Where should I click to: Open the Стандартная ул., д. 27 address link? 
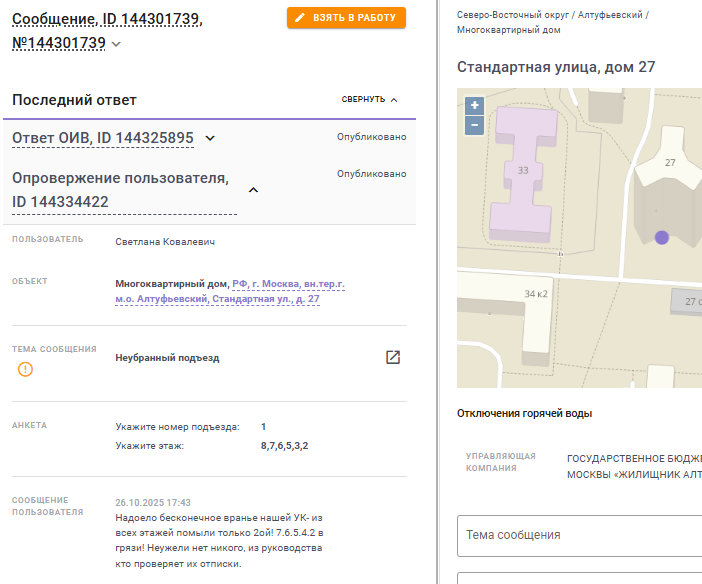tap(230, 291)
